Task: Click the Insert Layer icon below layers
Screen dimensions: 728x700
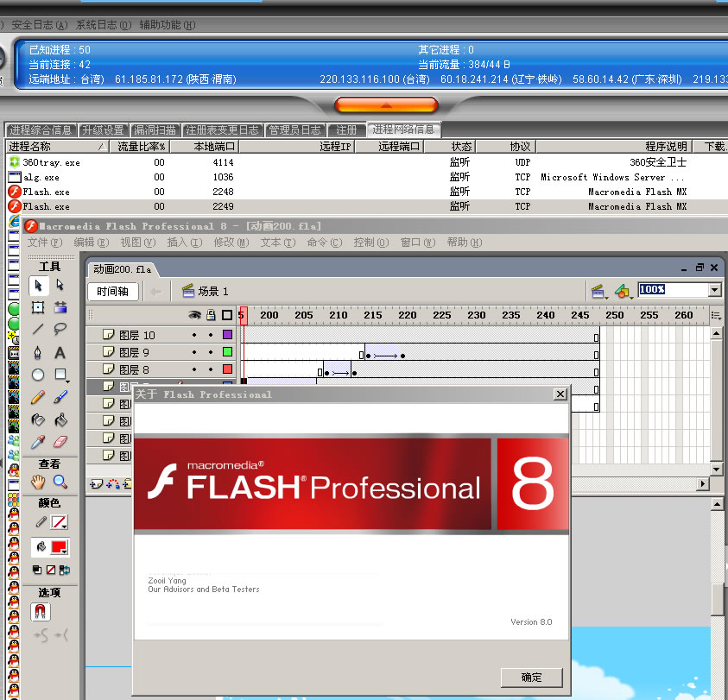Action: pyautogui.click(x=96, y=484)
